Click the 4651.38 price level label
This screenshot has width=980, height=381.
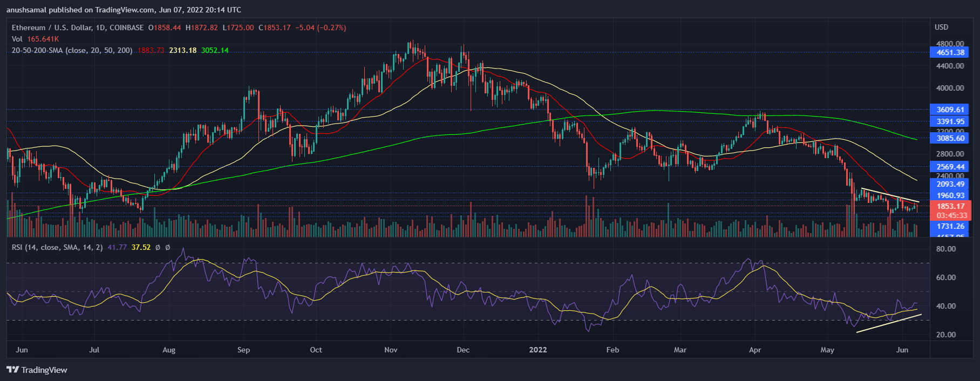[949, 52]
